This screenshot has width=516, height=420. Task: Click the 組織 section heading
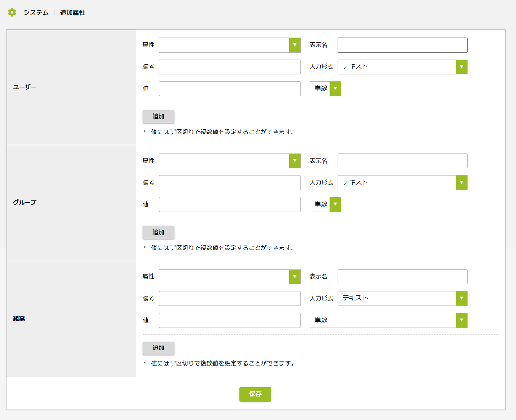(x=19, y=319)
